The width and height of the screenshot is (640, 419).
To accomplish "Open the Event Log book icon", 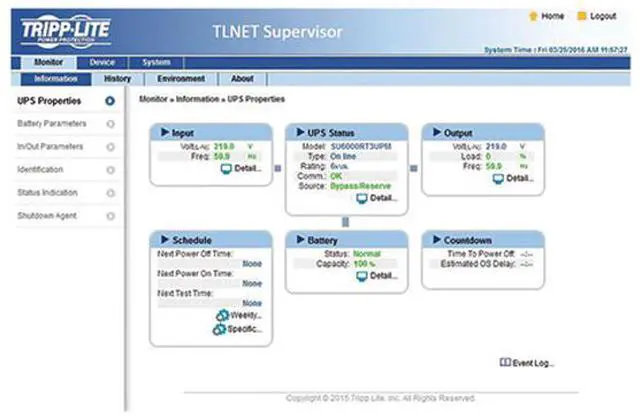I will pos(504,363).
